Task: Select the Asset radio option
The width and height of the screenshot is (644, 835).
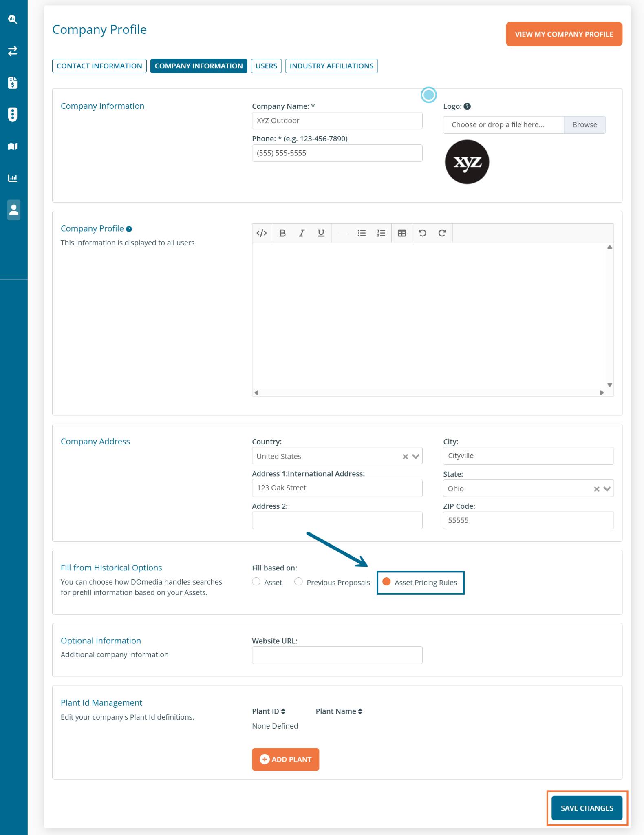Action: click(256, 582)
